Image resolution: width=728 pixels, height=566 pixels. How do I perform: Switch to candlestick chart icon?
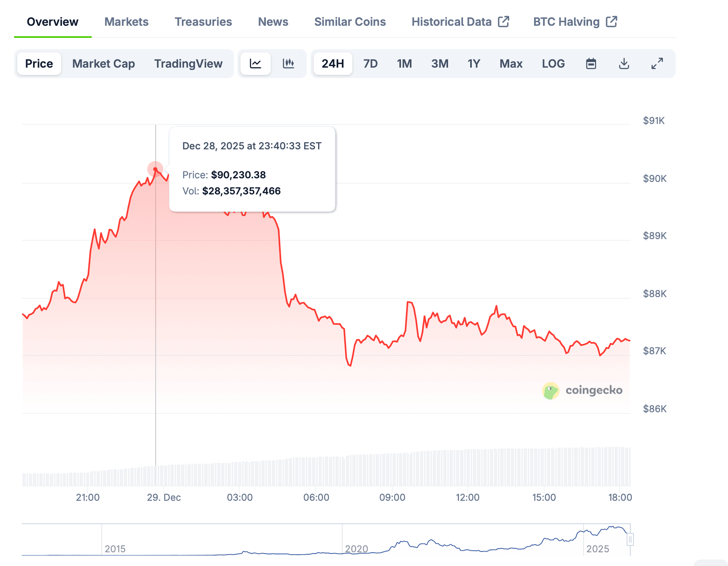[288, 64]
